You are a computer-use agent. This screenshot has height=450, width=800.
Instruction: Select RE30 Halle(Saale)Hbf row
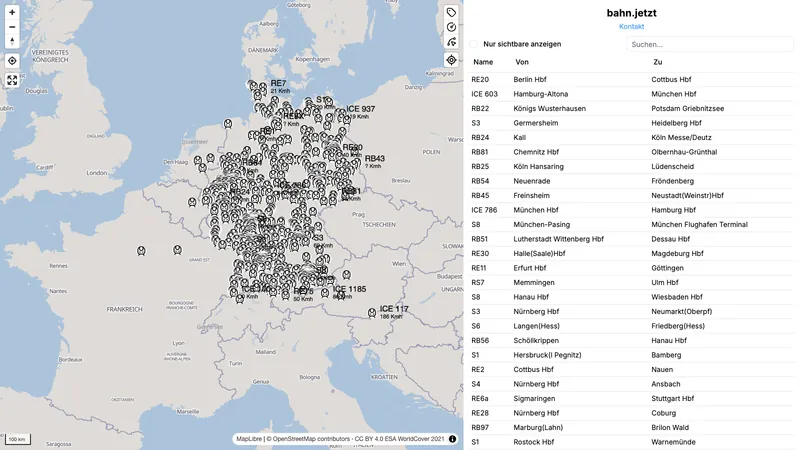pyautogui.click(x=631, y=254)
